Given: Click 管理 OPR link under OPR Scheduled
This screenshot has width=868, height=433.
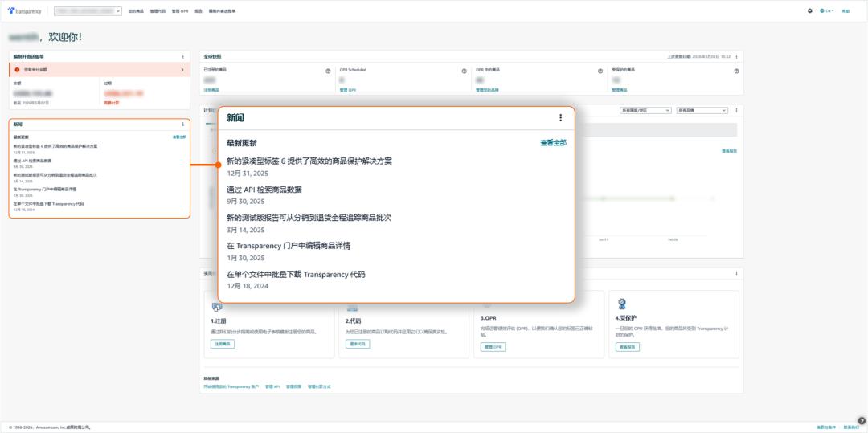Looking at the screenshot, I should click(348, 90).
